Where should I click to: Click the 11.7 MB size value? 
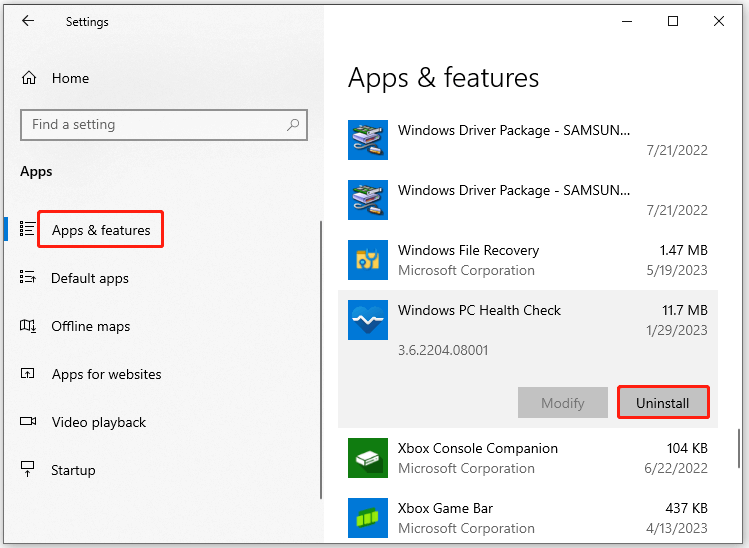pyautogui.click(x=685, y=310)
